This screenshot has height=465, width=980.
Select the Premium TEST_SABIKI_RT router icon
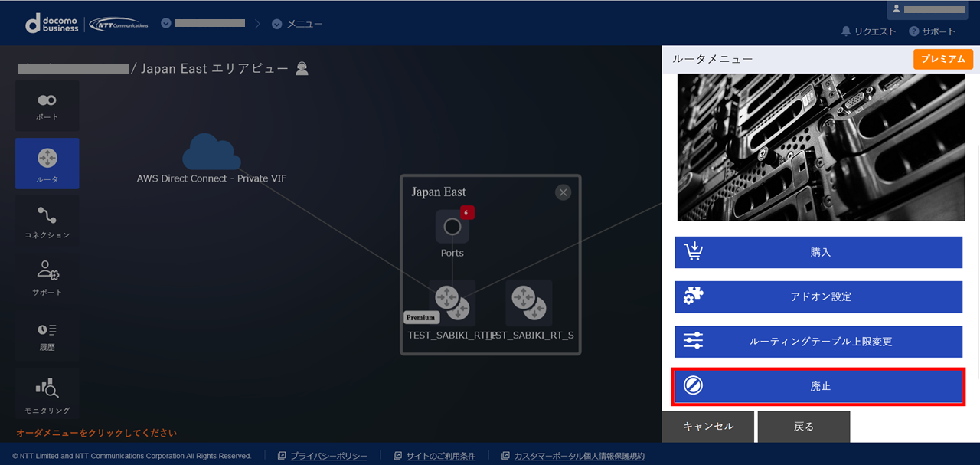point(452,303)
